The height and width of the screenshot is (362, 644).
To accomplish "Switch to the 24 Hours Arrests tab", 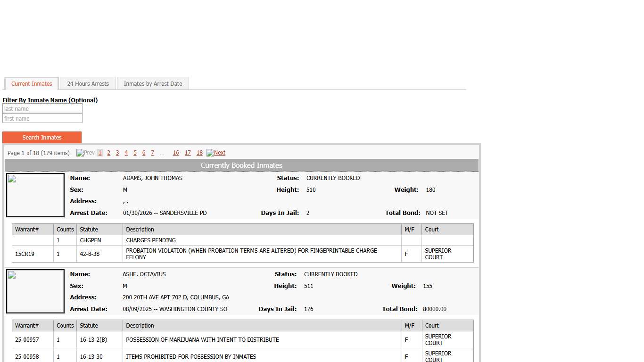I will pos(88,83).
